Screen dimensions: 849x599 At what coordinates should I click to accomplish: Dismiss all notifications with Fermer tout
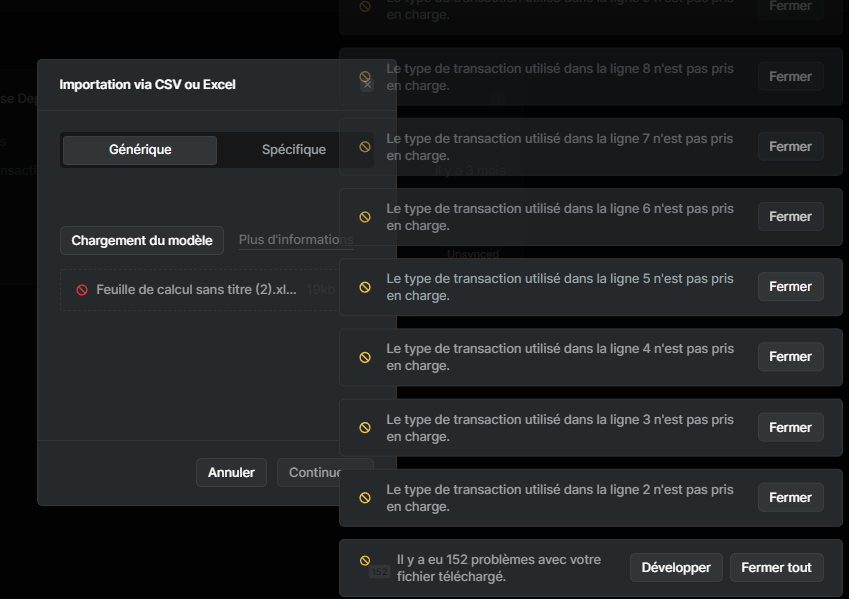pos(776,567)
